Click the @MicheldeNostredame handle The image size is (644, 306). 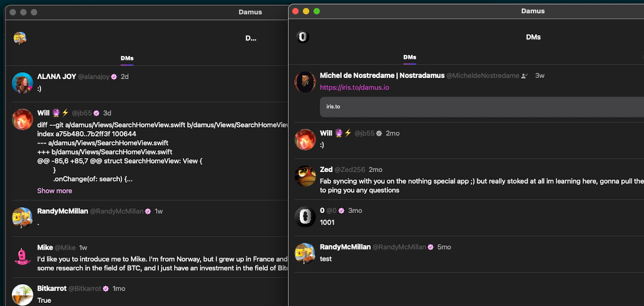[x=483, y=75]
